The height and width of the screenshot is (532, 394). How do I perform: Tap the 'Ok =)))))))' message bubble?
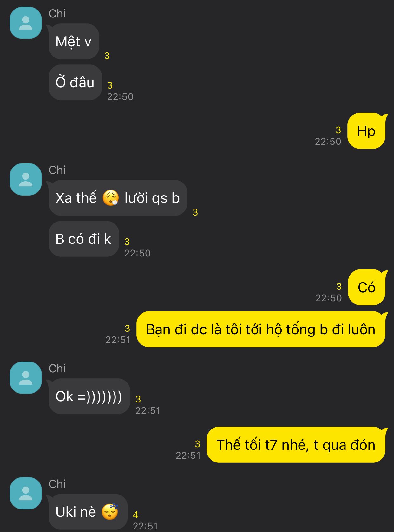[x=89, y=396]
